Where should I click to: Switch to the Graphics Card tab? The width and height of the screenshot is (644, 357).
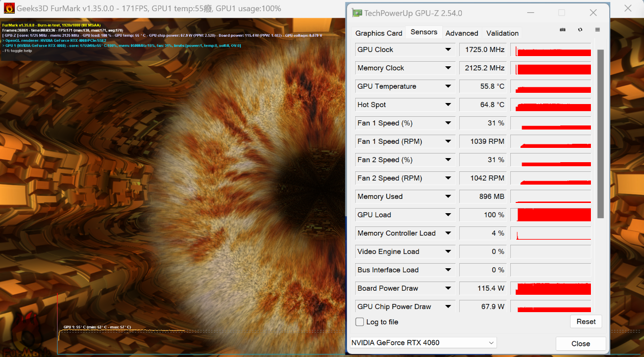click(379, 33)
